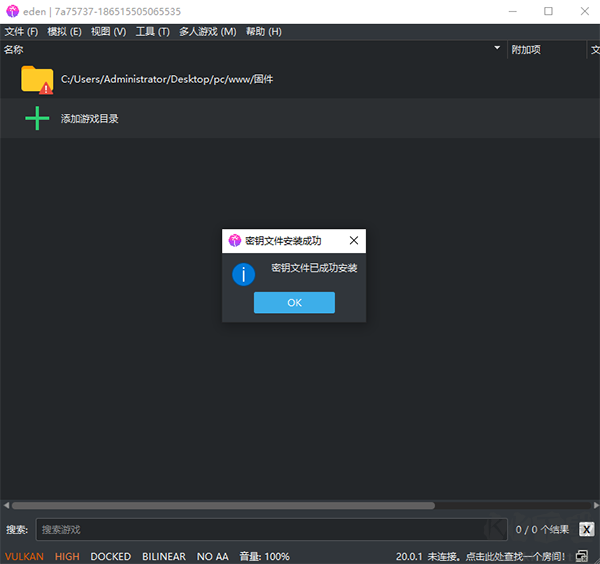This screenshot has width=600, height=564.
Task: Toggle the VULKAN graphics API indicator
Action: coord(24,556)
